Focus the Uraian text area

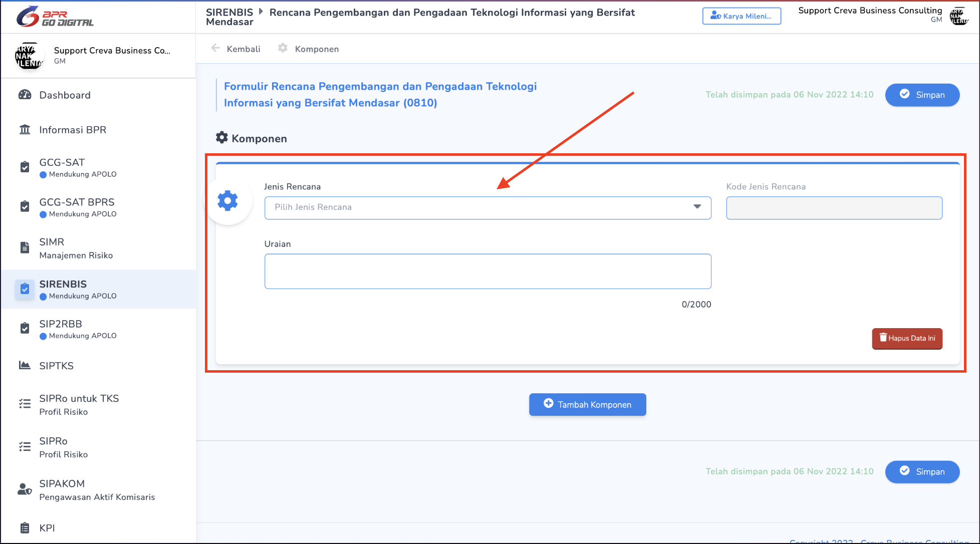pyautogui.click(x=487, y=271)
